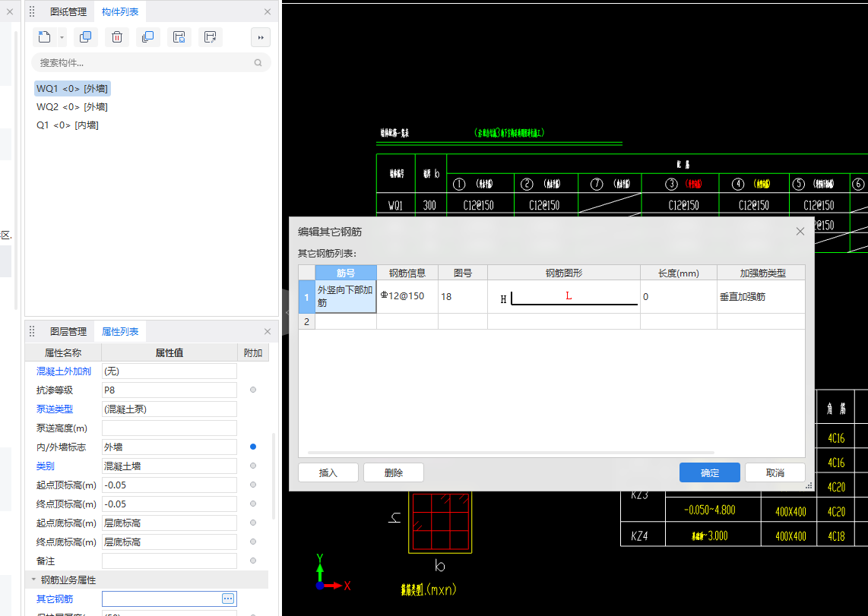The width and height of the screenshot is (868, 616).
Task: Select WQ1 <0> [外墙] component
Action: (x=72, y=88)
